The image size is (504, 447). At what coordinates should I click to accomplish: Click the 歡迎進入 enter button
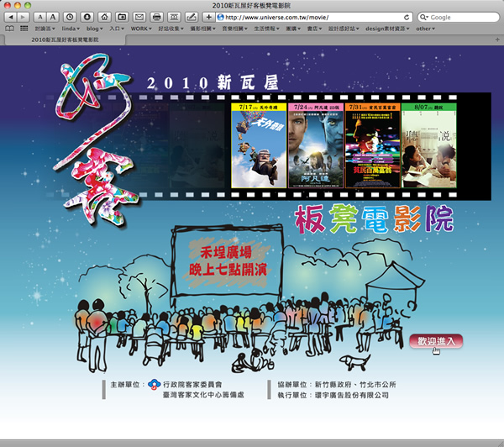[436, 341]
